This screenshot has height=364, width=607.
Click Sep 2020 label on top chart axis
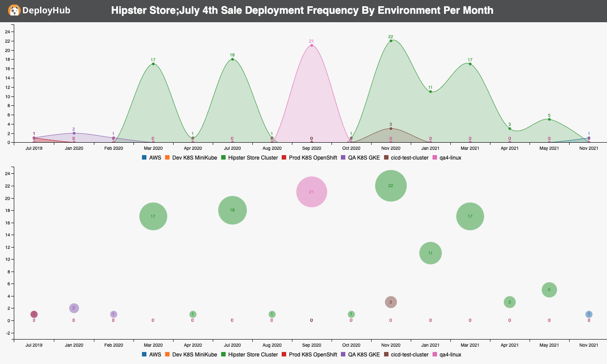point(312,148)
